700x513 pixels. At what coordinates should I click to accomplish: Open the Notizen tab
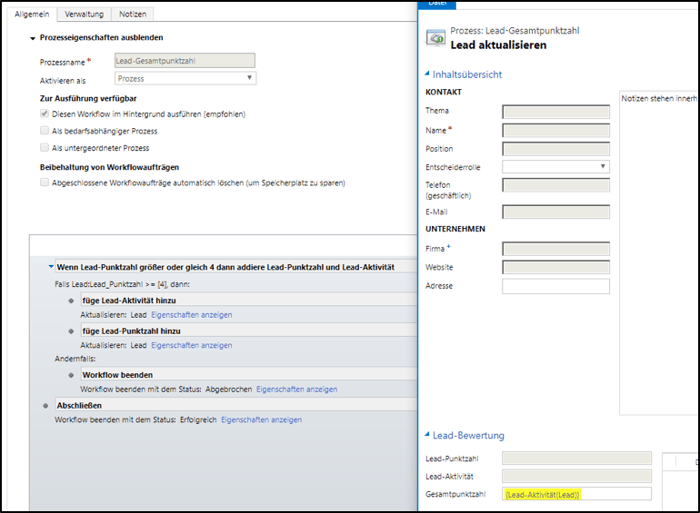pyautogui.click(x=133, y=14)
